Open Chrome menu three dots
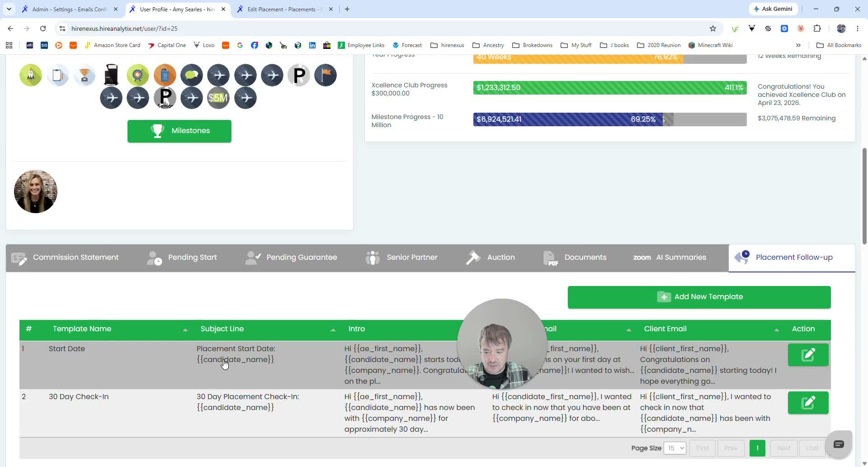868x467 pixels. click(858, 29)
